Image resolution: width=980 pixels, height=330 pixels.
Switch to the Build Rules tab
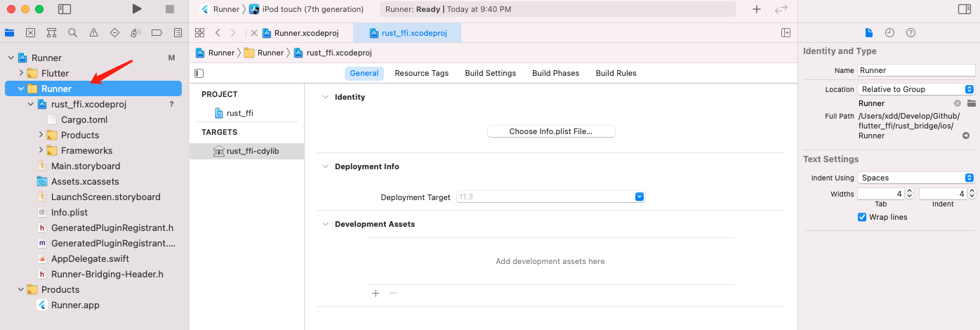tap(616, 73)
